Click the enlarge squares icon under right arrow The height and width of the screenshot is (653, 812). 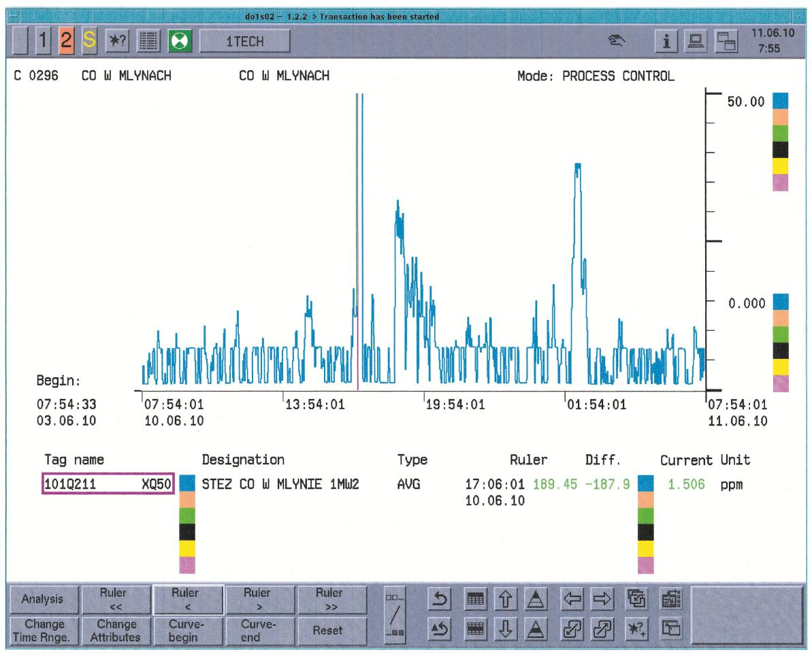click(x=602, y=629)
